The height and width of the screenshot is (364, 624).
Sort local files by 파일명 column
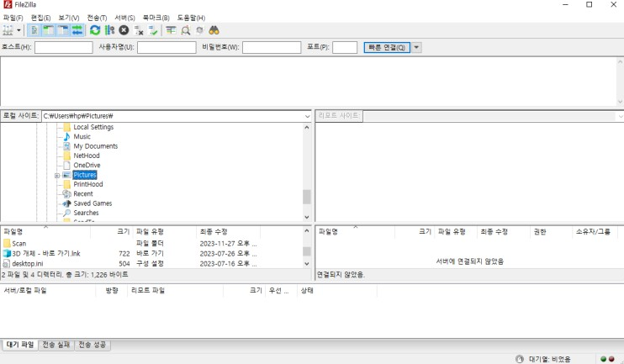45,231
